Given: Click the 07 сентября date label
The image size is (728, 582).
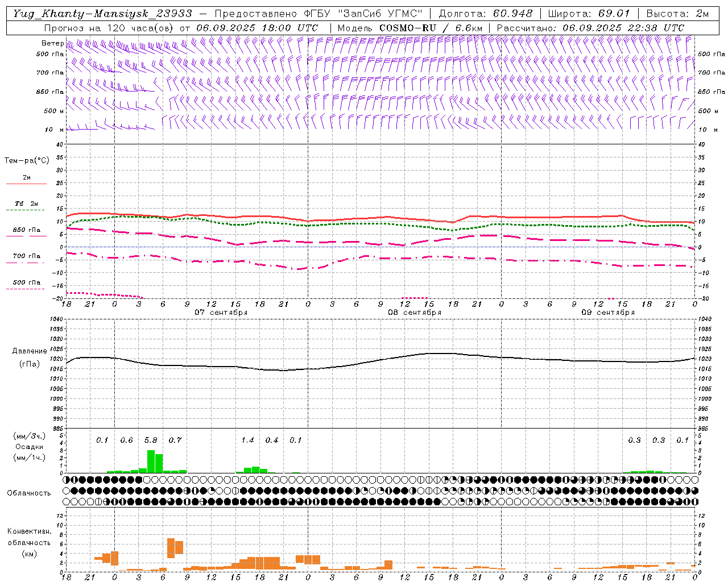Looking at the screenshot, I should [221, 313].
